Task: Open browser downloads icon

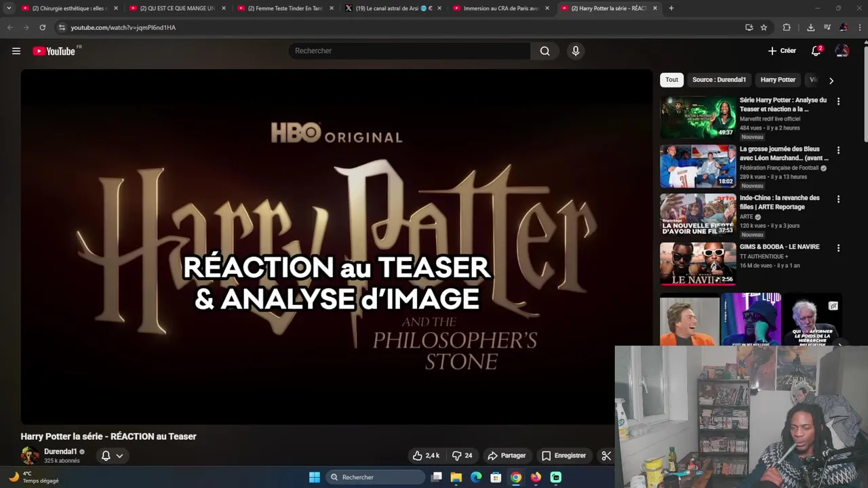Action: 810,27
